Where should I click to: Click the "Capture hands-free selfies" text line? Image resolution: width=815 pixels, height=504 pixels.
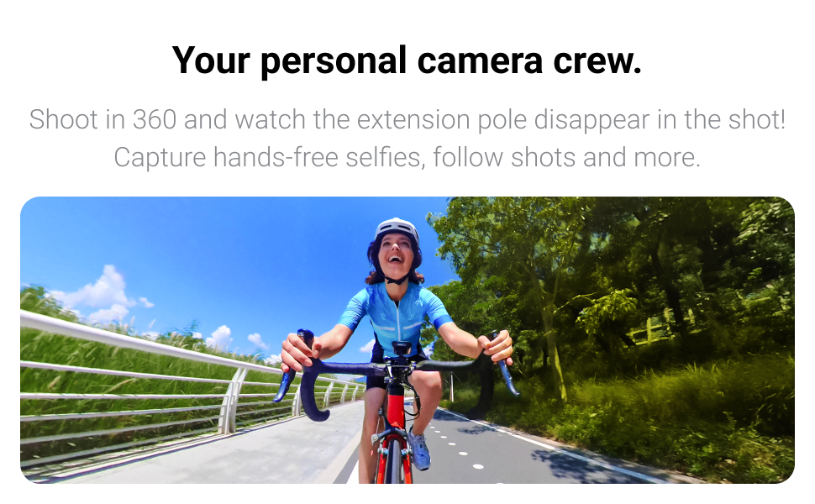(407, 157)
